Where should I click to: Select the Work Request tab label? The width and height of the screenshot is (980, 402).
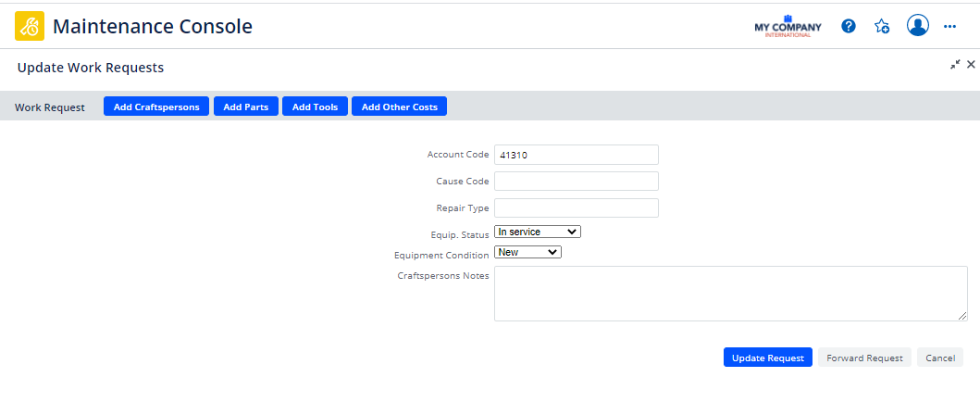pyautogui.click(x=50, y=107)
